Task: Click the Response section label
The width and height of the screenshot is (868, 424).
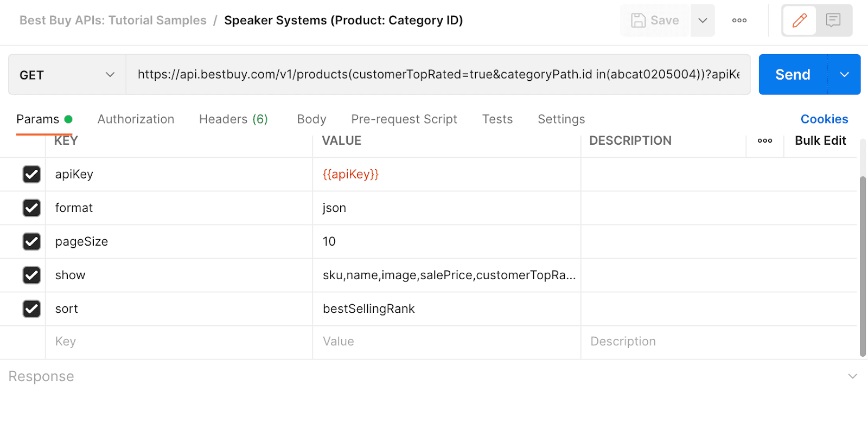Action: tap(41, 376)
